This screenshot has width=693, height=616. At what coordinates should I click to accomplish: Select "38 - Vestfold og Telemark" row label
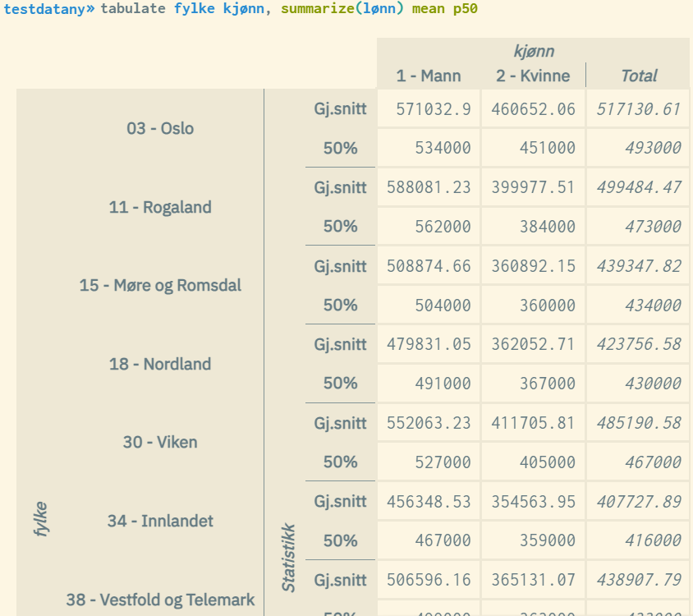(160, 600)
